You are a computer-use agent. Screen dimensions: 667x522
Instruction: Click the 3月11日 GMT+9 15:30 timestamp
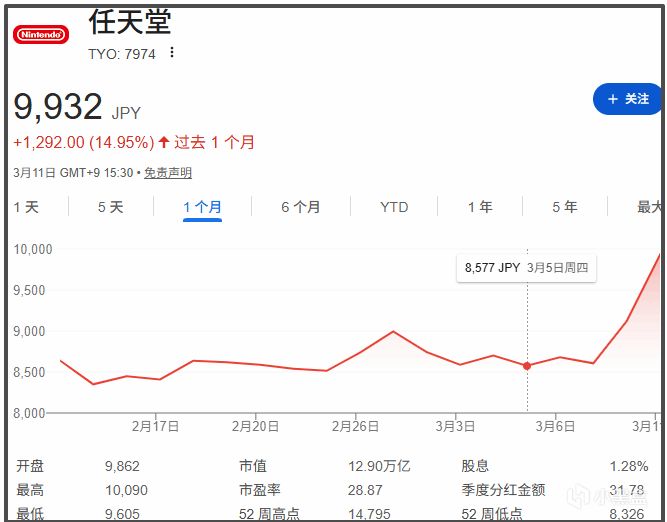click(73, 173)
